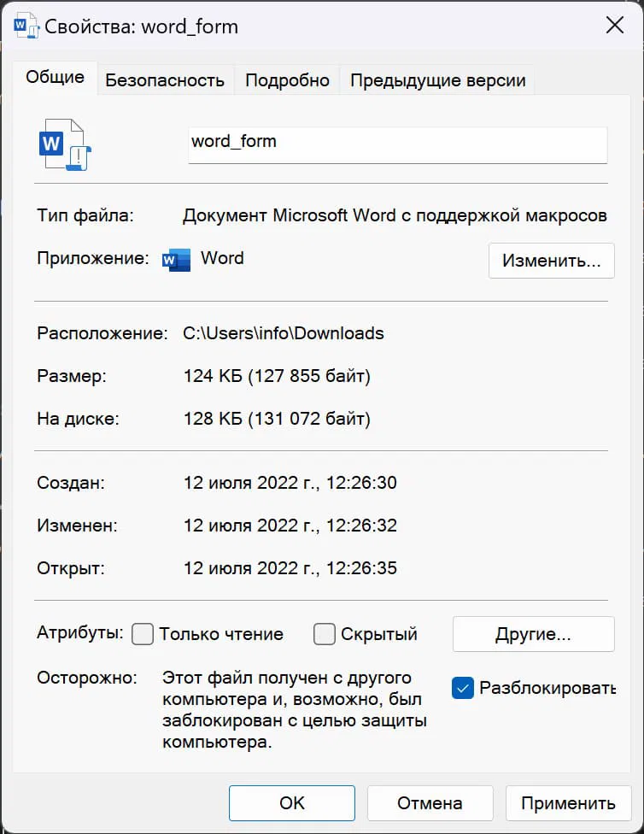Open the Безопасность tab
Image resolution: width=644 pixels, height=834 pixels.
point(165,80)
